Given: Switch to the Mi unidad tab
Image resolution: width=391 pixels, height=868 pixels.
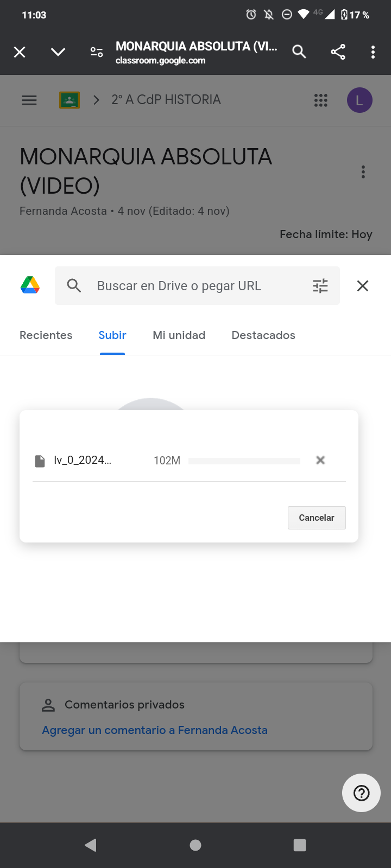Looking at the screenshot, I should click(x=179, y=335).
